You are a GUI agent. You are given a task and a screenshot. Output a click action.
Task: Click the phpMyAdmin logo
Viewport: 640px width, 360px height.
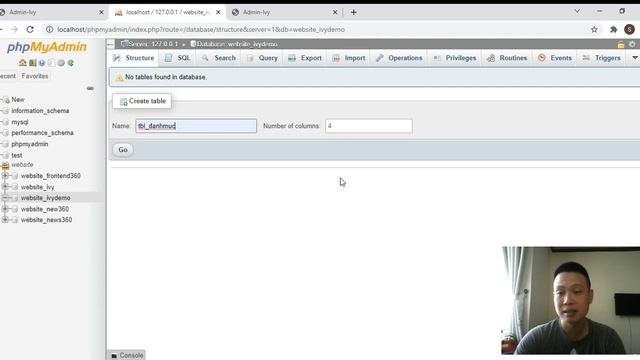pos(47,47)
